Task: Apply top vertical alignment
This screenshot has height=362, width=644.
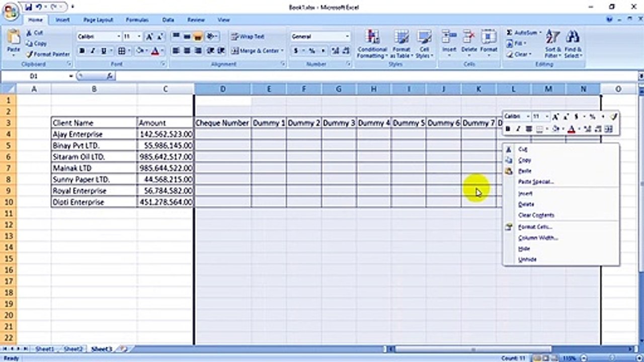Action: tap(176, 36)
